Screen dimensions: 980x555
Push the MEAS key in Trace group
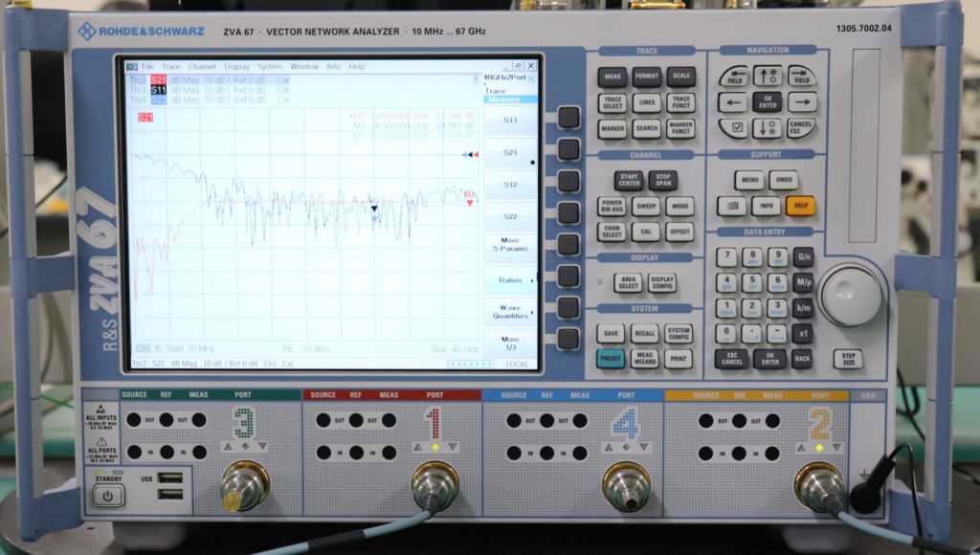(612, 77)
